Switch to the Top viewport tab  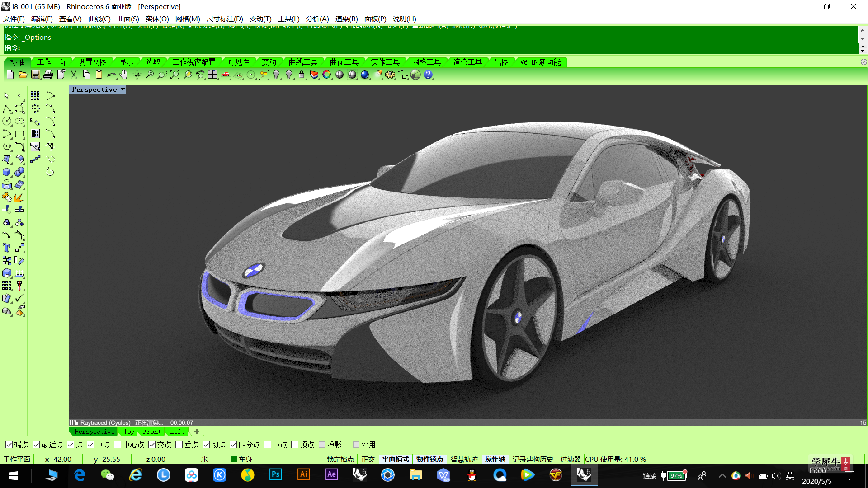click(129, 432)
